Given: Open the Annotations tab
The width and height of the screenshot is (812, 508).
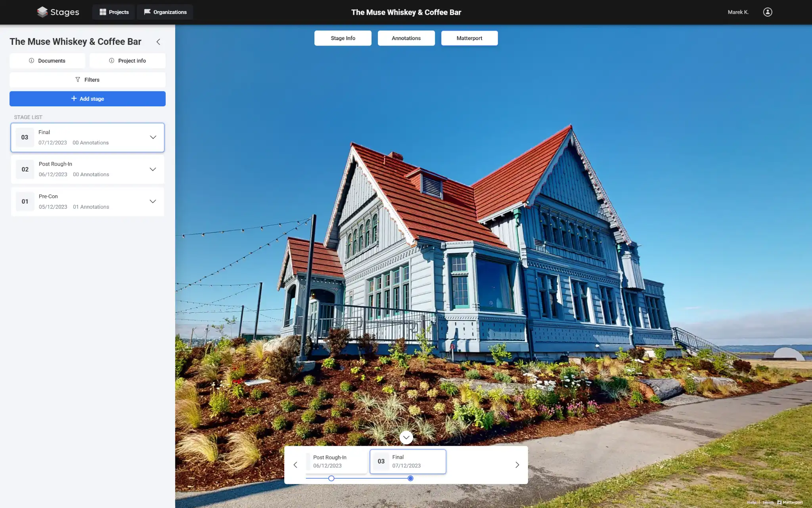Looking at the screenshot, I should (406, 38).
